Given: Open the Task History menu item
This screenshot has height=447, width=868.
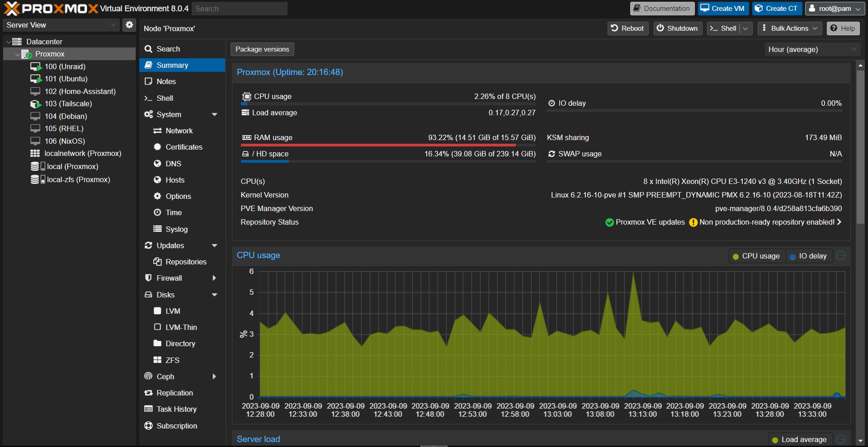Looking at the screenshot, I should [176, 409].
